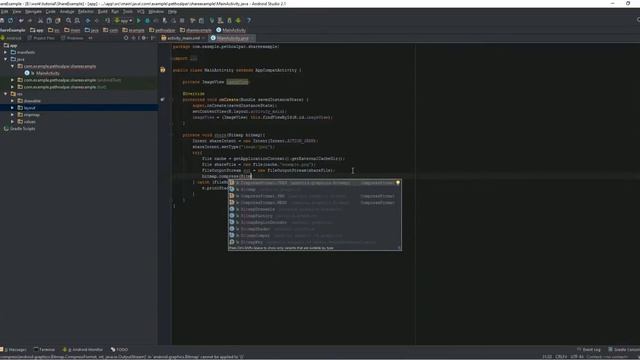Viewport: 640px width, 360px height.
Task: Click the Project Structure toolbar icon
Action: 201,20
